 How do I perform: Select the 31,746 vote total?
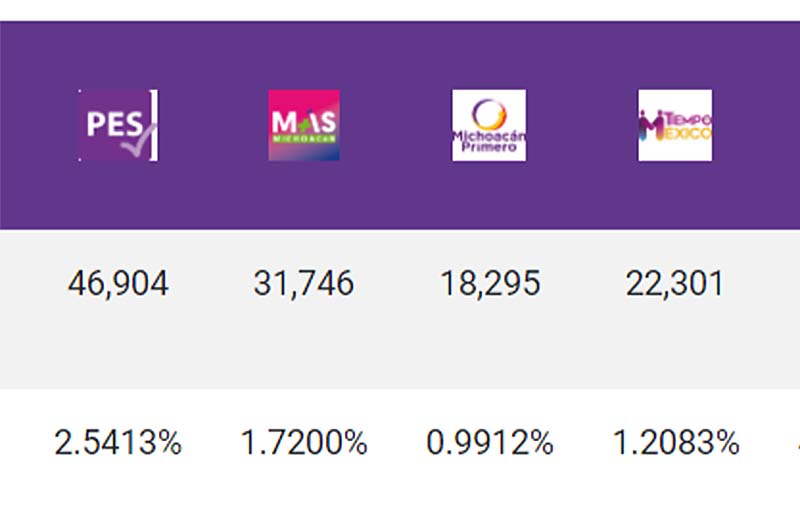(304, 284)
